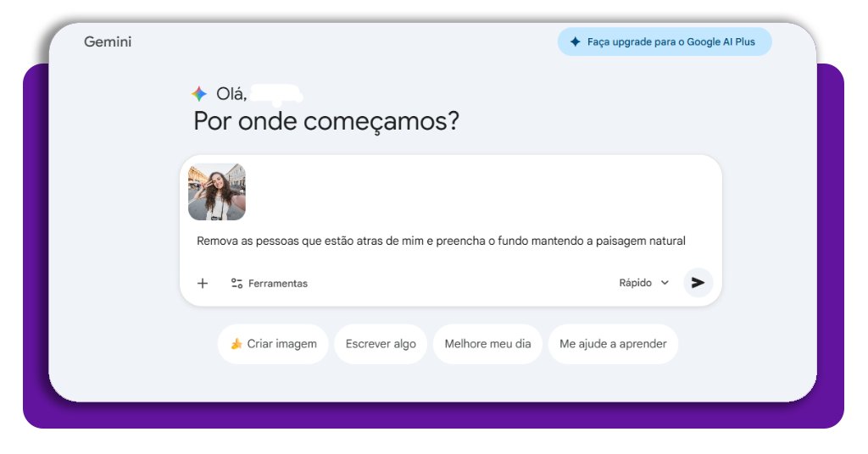Click the Criar imagem suggestion chip
This screenshot has height=454, width=868.
(x=274, y=344)
